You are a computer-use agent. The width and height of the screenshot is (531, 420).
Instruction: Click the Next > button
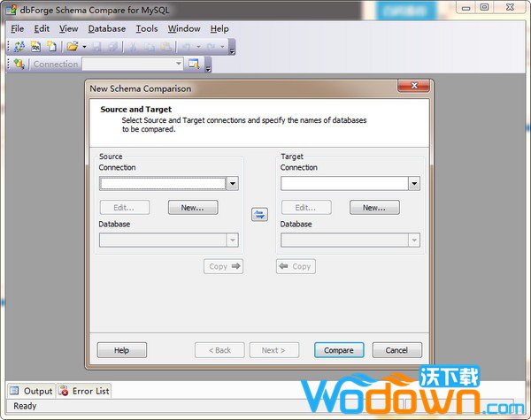274,350
